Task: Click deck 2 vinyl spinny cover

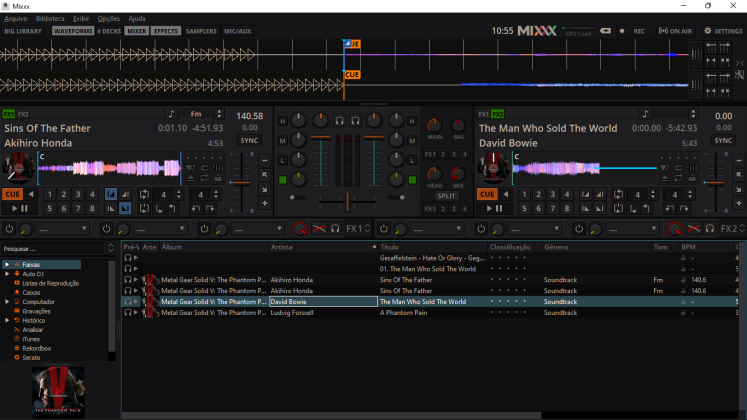Action: [493, 168]
